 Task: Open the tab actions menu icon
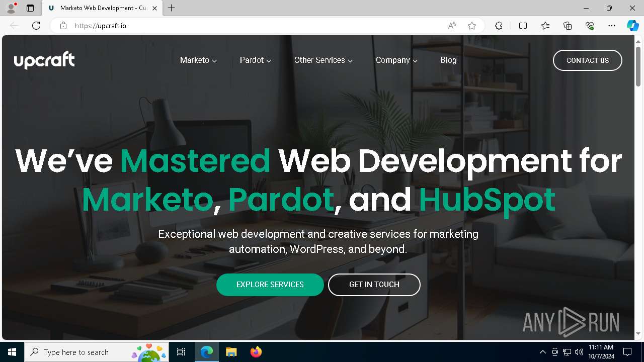click(x=30, y=8)
